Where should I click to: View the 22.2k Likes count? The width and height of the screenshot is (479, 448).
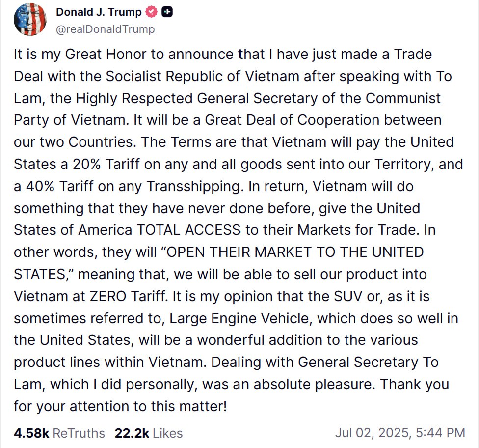(132, 433)
